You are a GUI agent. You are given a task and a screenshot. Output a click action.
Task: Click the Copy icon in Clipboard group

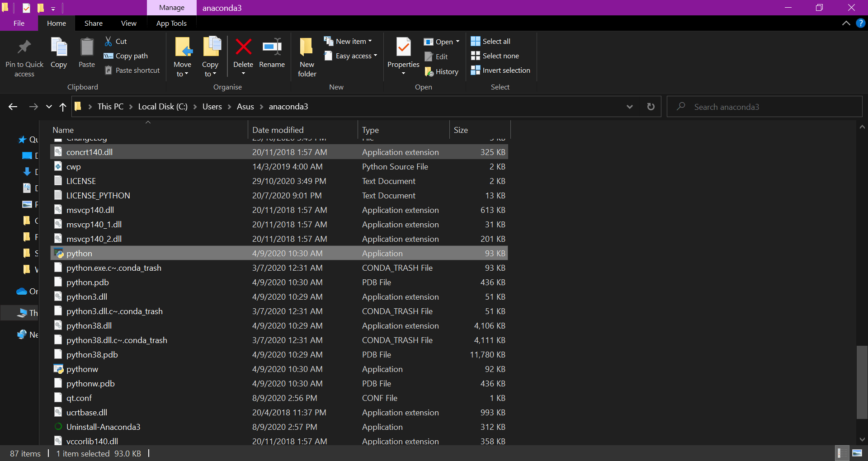(x=59, y=47)
